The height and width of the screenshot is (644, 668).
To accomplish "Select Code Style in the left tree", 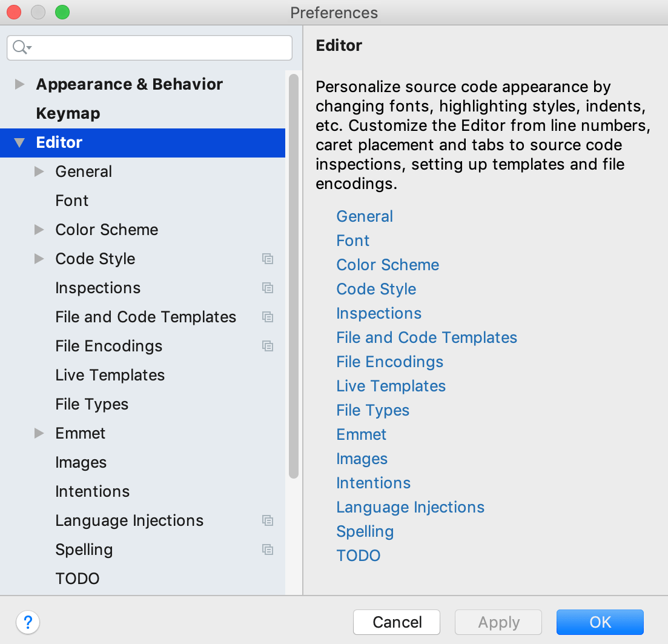I will coord(95,259).
